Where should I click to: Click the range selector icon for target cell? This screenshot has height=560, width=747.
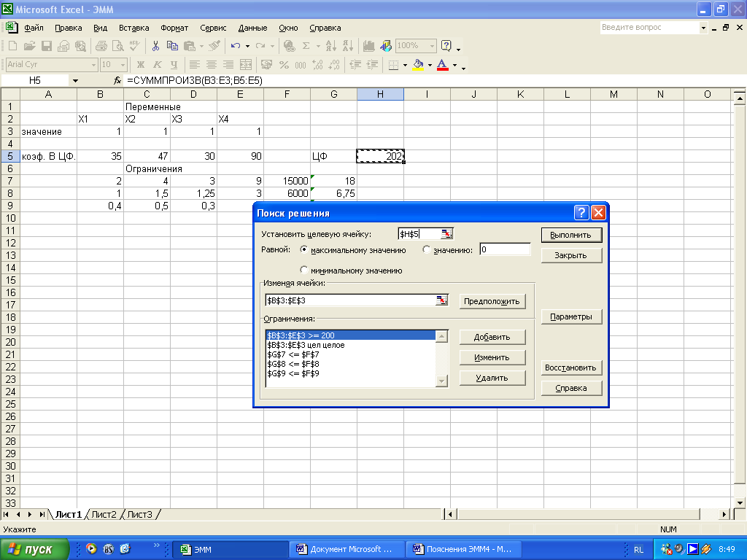[446, 234]
